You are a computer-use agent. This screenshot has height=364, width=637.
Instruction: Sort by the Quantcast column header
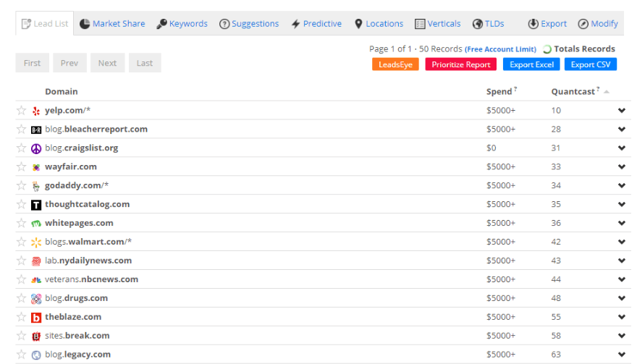(x=573, y=92)
